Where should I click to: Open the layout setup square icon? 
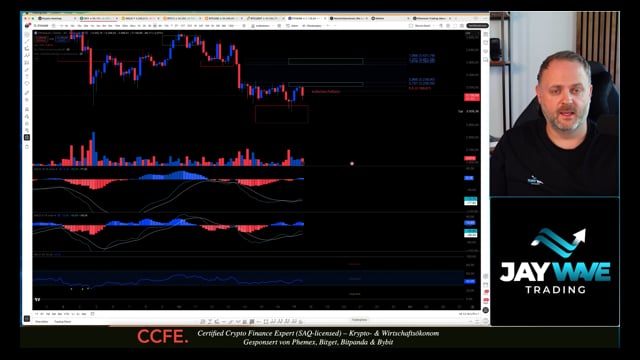point(411,26)
